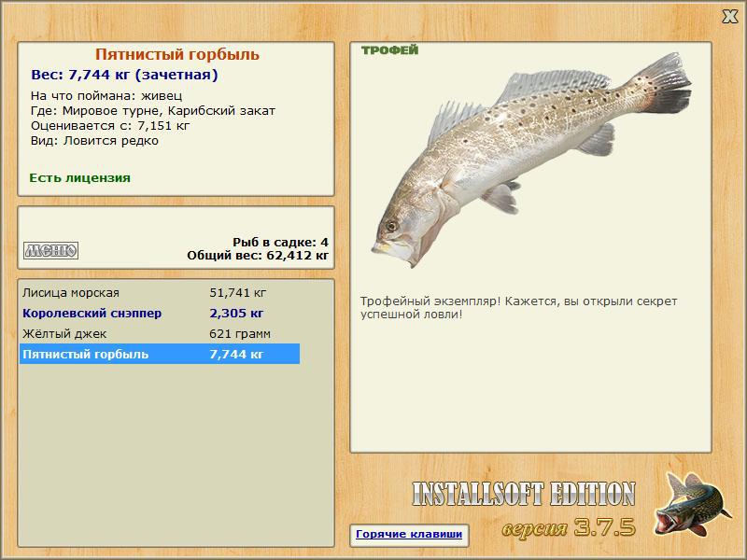Image resolution: width=747 pixels, height=560 pixels.
Task: Click the 621 грамм weight value
Action: click(x=240, y=334)
